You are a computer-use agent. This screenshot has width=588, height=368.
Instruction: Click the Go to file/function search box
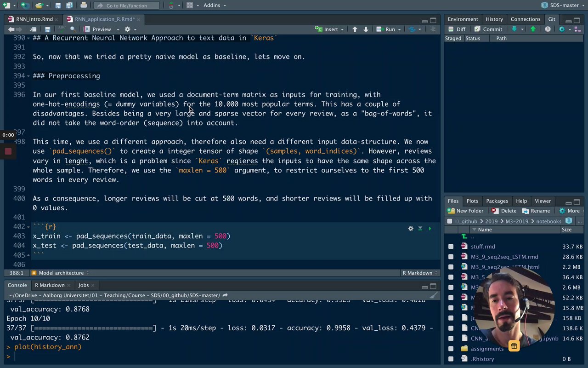pos(127,6)
